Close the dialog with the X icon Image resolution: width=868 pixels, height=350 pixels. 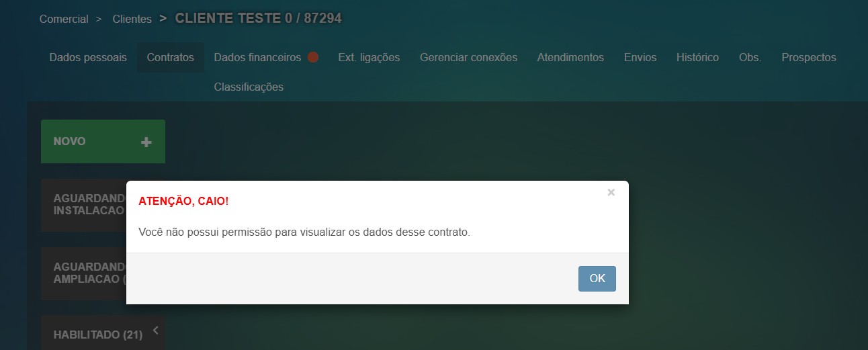coord(611,192)
